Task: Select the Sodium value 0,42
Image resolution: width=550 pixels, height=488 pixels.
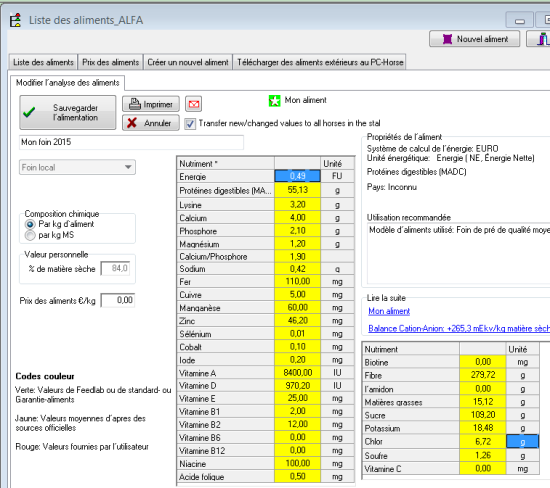Action: pos(297,269)
